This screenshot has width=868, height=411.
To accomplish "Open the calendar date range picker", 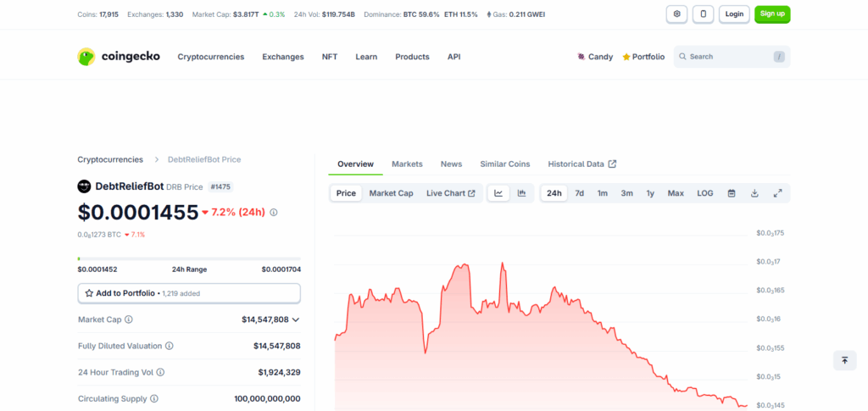I will [732, 193].
